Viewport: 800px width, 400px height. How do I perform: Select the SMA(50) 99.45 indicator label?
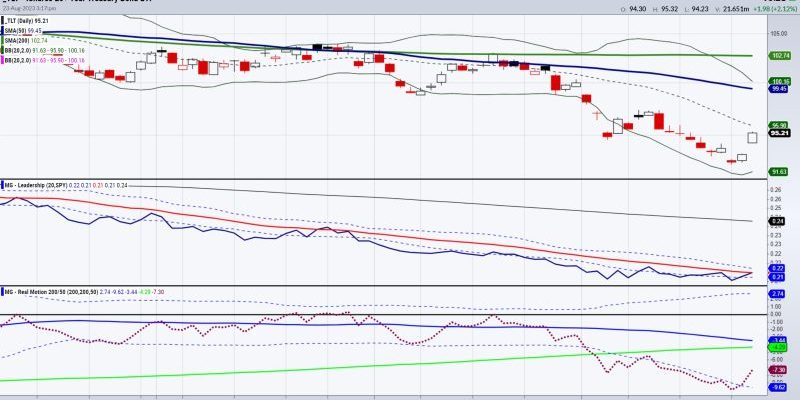pos(22,31)
